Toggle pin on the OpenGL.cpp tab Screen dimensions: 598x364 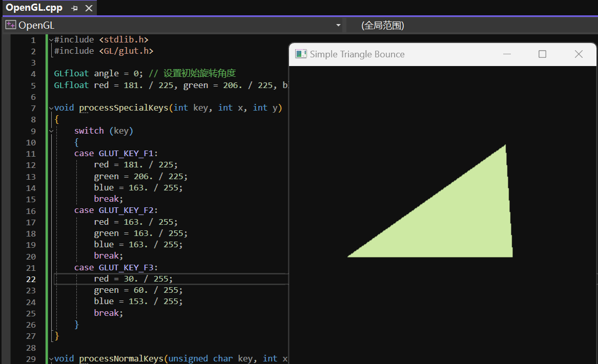(x=74, y=8)
